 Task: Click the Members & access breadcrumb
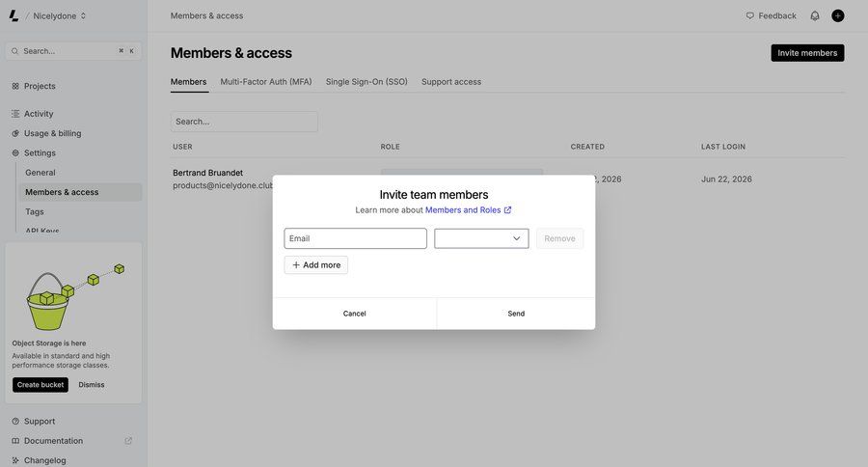tap(206, 16)
